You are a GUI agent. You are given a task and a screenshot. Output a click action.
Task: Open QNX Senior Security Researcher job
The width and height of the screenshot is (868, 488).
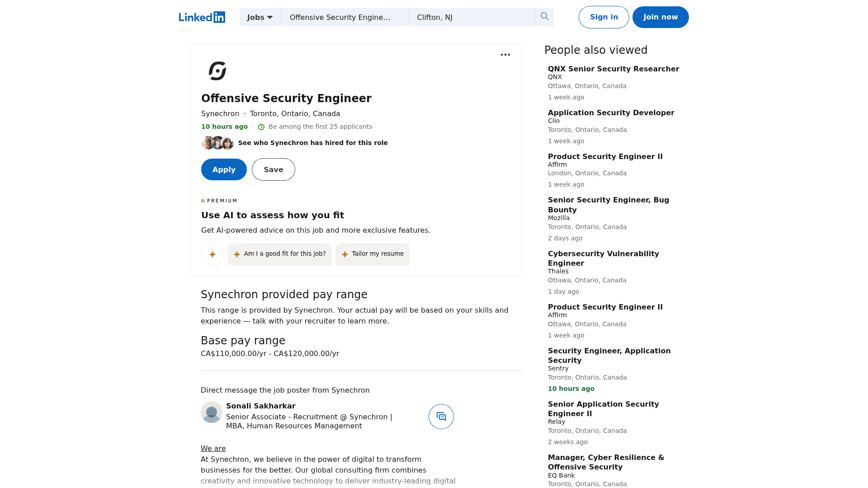(613, 69)
